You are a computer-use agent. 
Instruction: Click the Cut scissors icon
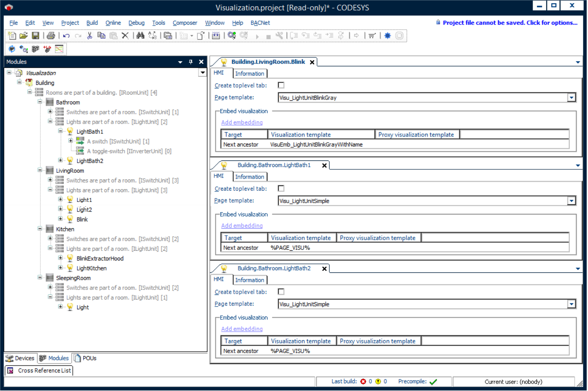pos(90,36)
